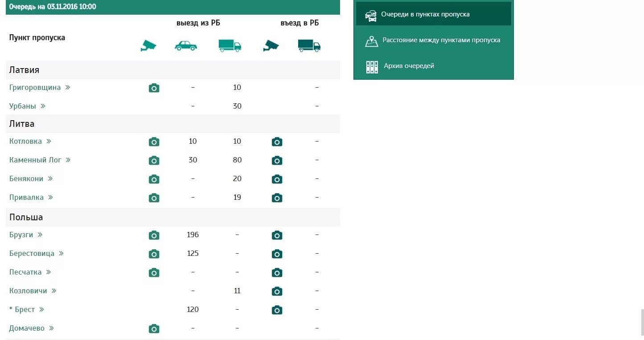The height and width of the screenshot is (340, 644).
Task: Open entry camera for Привалка
Action: pyautogui.click(x=277, y=198)
